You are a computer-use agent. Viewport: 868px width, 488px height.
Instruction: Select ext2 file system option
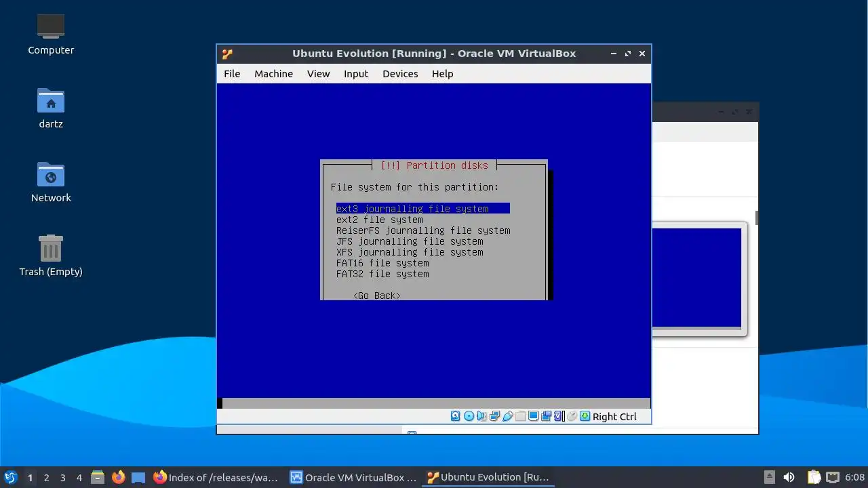tap(380, 220)
